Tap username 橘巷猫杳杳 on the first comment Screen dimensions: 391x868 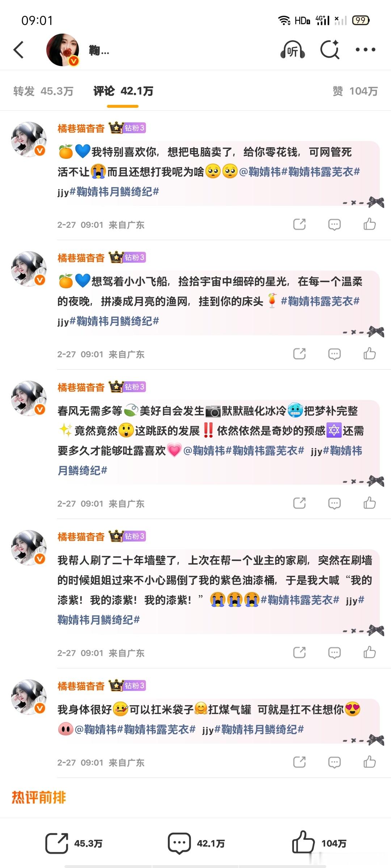(x=81, y=128)
